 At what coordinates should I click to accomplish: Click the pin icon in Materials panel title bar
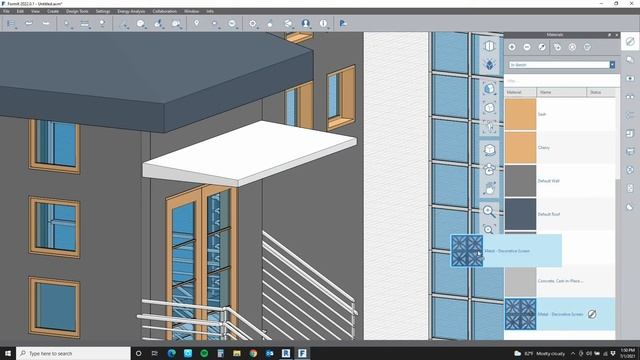coord(609,35)
